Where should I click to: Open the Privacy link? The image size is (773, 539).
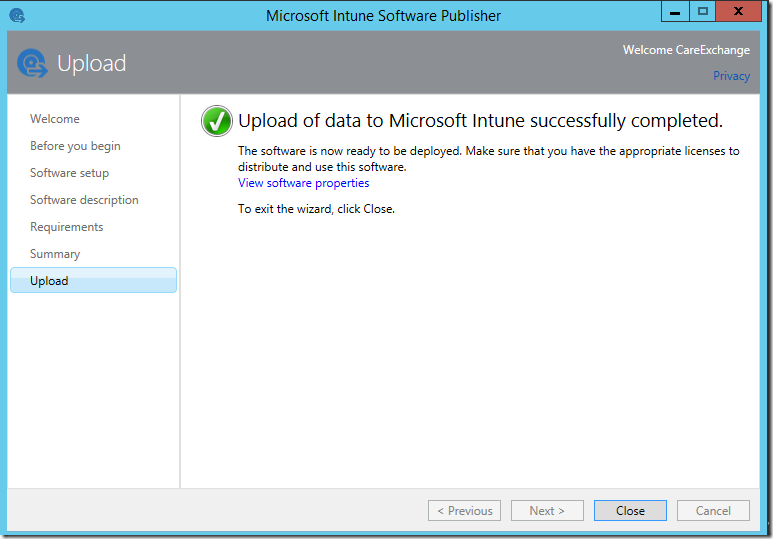pos(731,76)
